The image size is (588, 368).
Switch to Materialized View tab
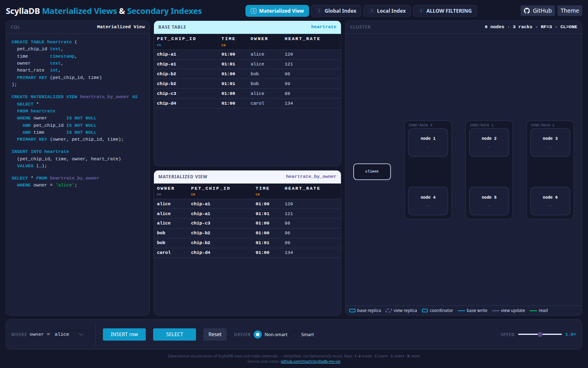click(277, 11)
